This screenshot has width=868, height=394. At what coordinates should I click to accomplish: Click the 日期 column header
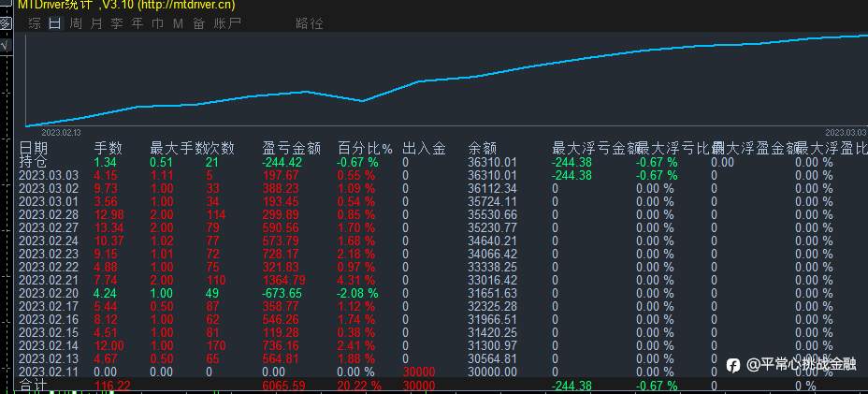point(34,149)
